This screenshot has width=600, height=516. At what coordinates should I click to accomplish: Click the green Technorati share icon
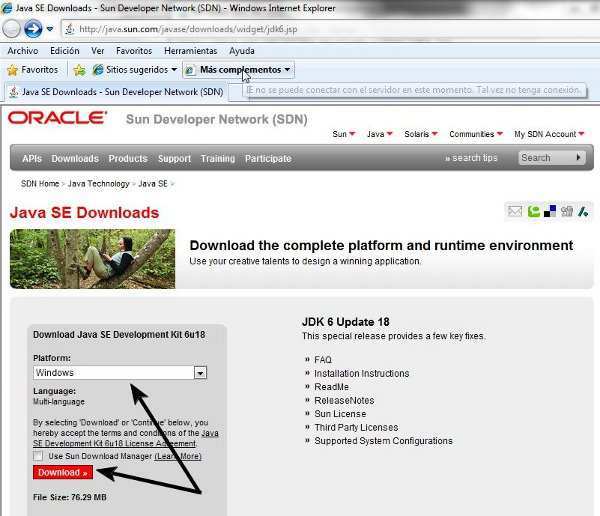[533, 211]
